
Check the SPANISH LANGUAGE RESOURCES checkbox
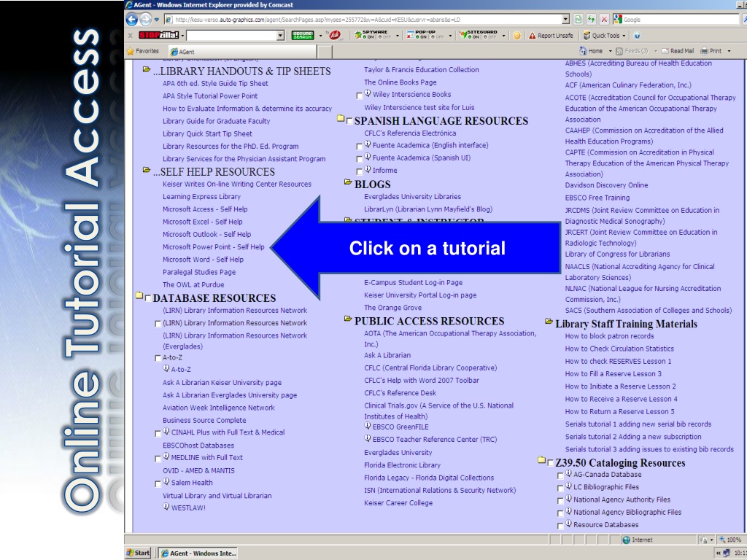click(x=349, y=122)
